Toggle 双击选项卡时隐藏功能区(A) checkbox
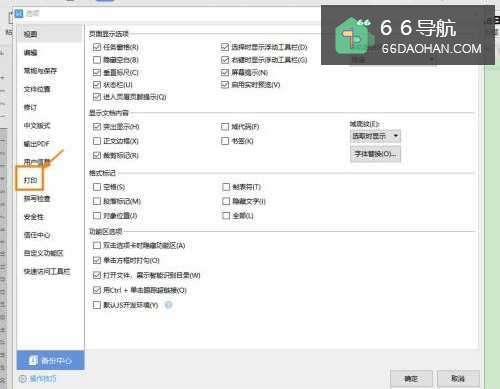The width and height of the screenshot is (500, 389). tap(97, 245)
